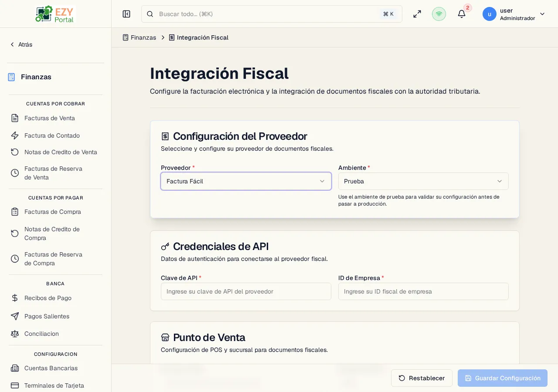This screenshot has height=392, width=558.
Task: Click the Facturas de Reserva de Venta clock icon
Action: click(15, 173)
